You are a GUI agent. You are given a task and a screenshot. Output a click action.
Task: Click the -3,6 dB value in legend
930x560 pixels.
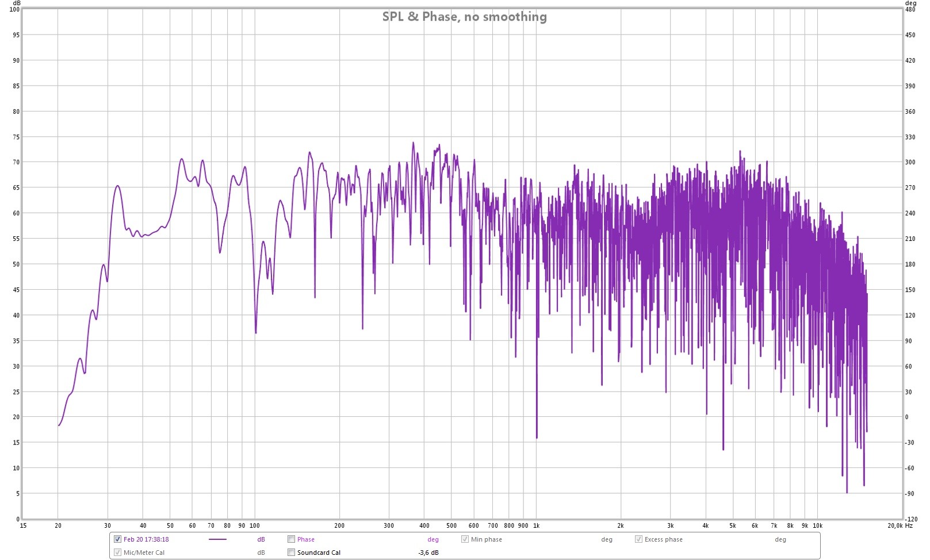coord(428,553)
